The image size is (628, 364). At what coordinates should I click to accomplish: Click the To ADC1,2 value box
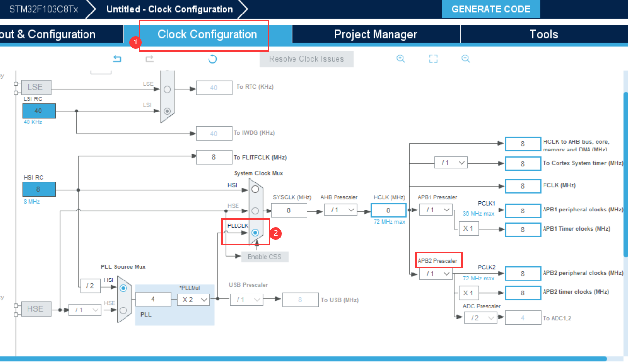tap(523, 318)
